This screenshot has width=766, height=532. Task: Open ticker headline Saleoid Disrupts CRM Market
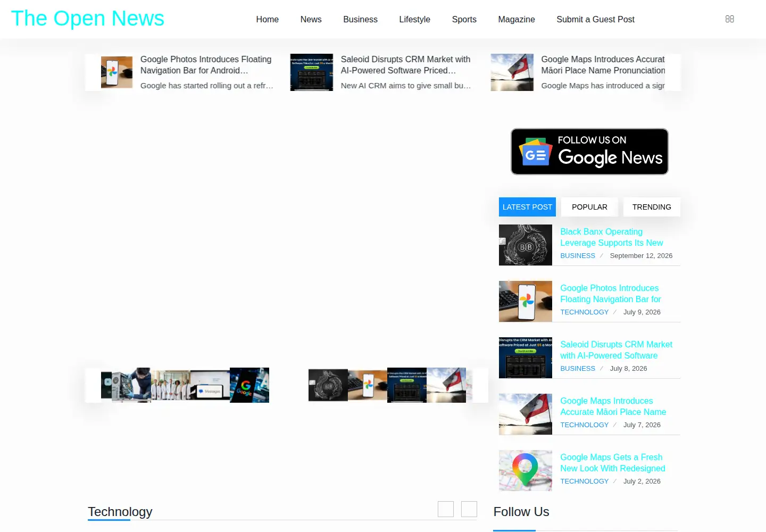[x=405, y=65]
